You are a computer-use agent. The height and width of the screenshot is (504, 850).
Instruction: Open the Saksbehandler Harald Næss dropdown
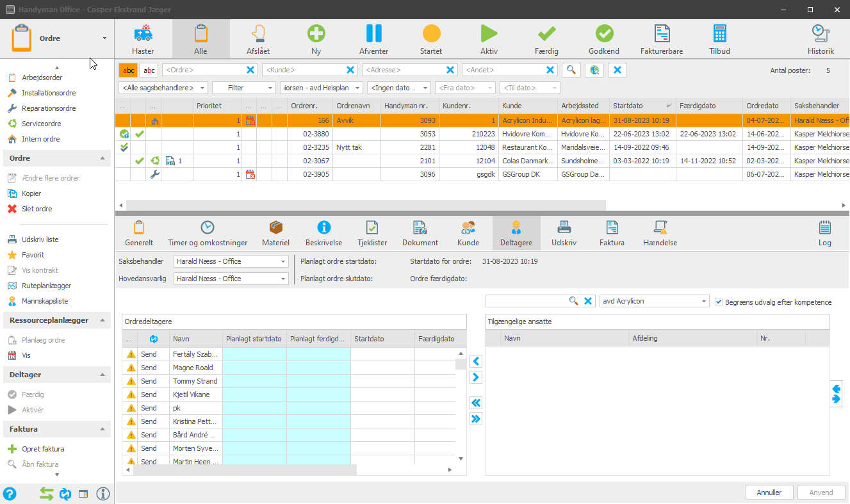coord(231,261)
